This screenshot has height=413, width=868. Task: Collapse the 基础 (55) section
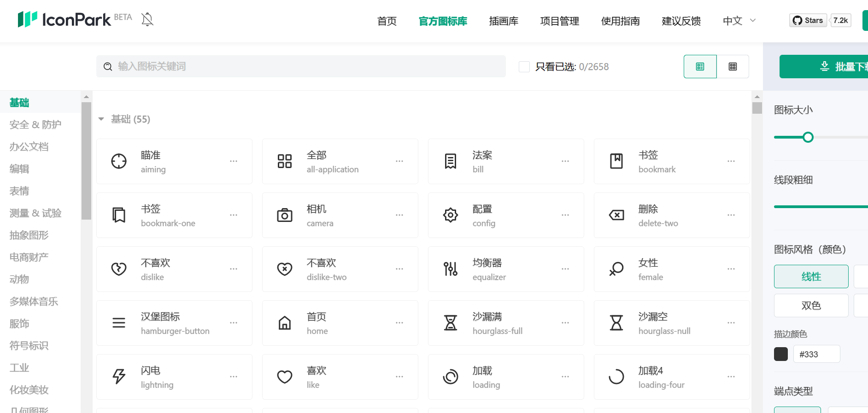(x=101, y=119)
